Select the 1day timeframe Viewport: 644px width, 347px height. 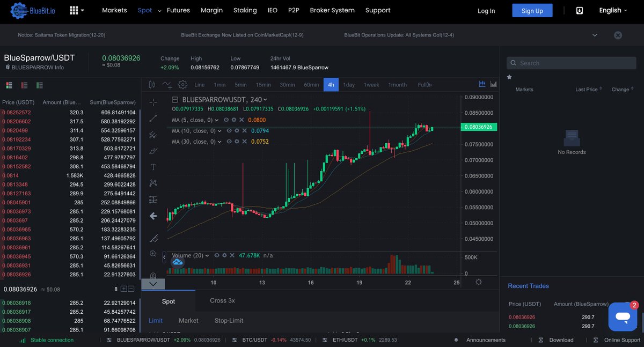pos(349,85)
